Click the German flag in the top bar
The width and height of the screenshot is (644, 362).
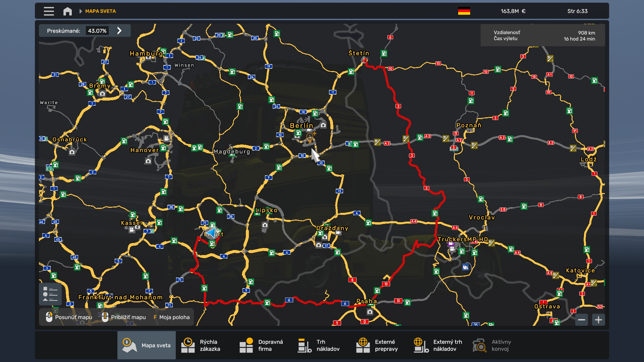click(x=464, y=11)
